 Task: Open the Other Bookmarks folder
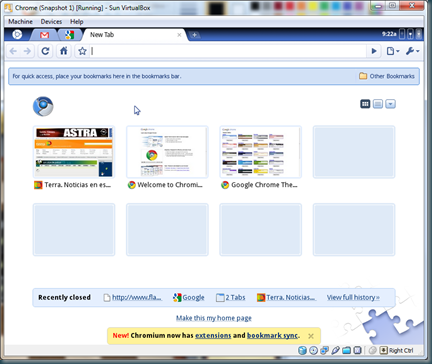(387, 76)
